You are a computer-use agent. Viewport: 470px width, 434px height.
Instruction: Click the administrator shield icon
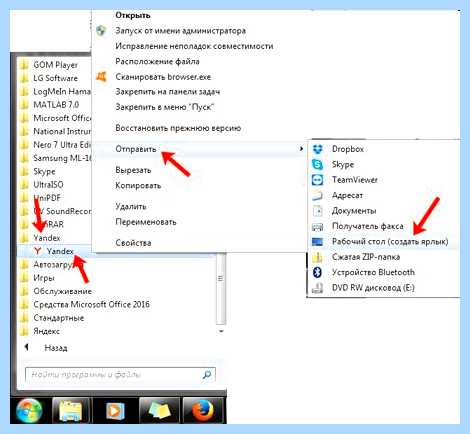click(x=101, y=31)
